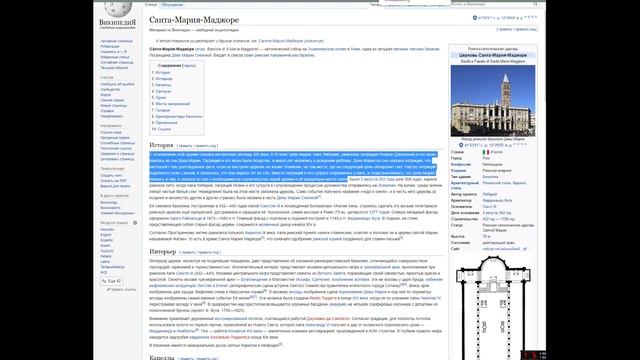This screenshot has height=360, width=640.
Task: Open 'Ссылки сюда' tool link
Action: pyautogui.click(x=111, y=133)
